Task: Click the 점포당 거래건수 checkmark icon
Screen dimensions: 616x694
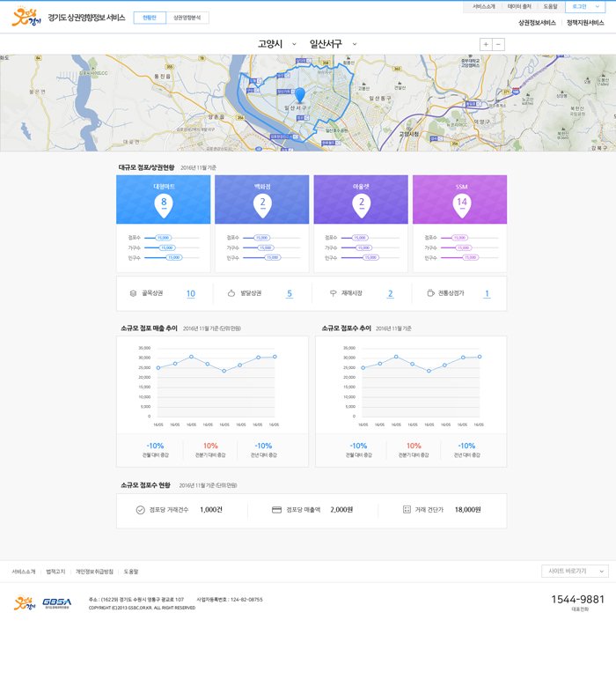Action: [140, 510]
